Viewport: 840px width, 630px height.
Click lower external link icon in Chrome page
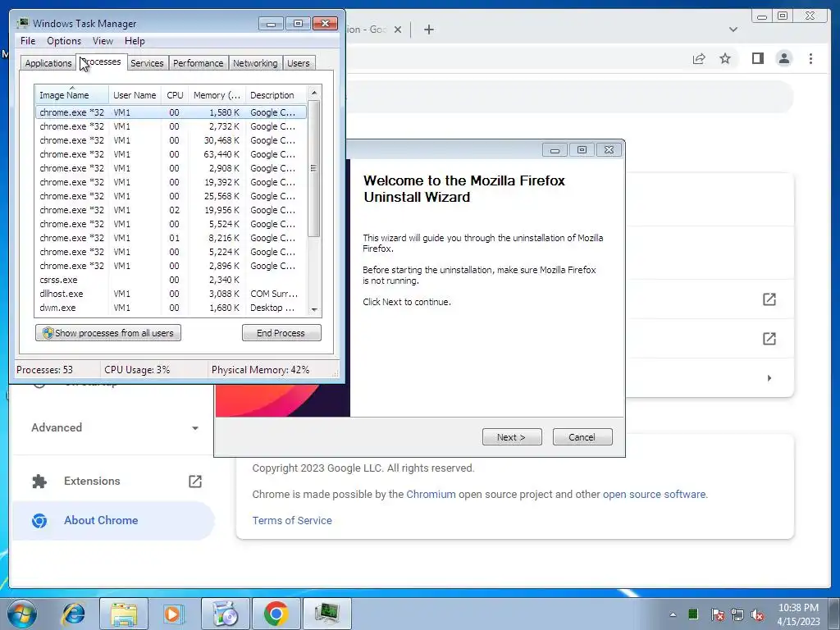click(x=769, y=339)
